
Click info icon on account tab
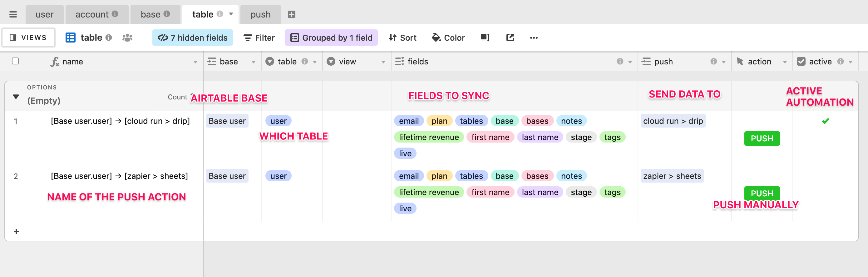click(115, 14)
